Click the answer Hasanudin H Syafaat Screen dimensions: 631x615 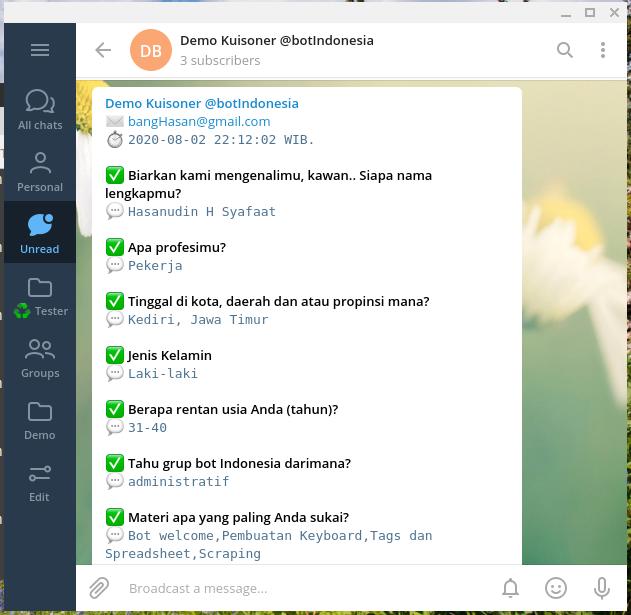(x=202, y=212)
